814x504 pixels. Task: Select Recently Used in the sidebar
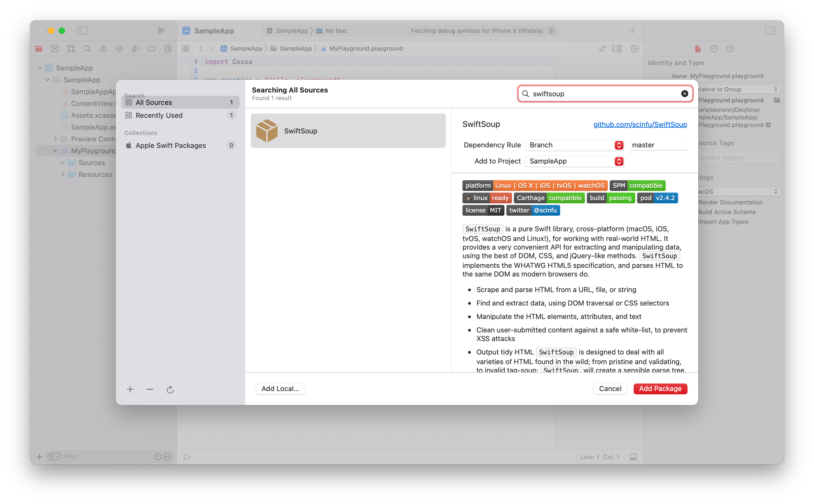[x=180, y=115]
